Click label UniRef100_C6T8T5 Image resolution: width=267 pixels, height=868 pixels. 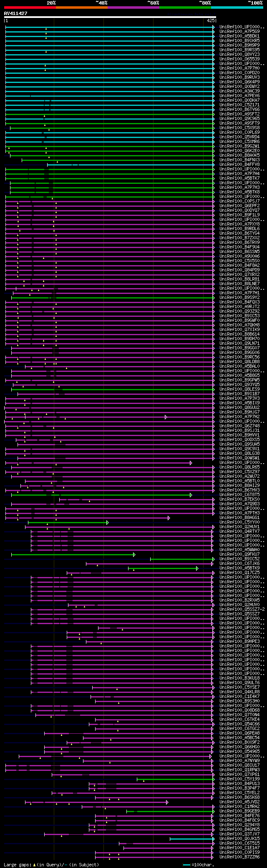pyautogui.click(x=239, y=494)
